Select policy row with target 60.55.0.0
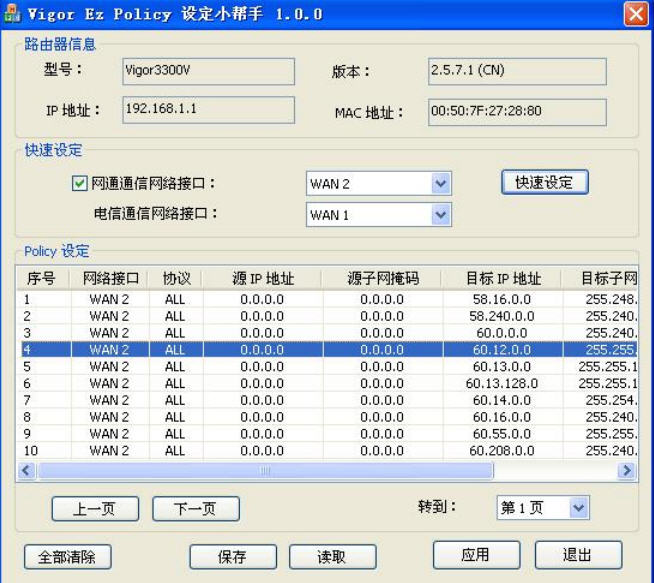 pos(329,434)
